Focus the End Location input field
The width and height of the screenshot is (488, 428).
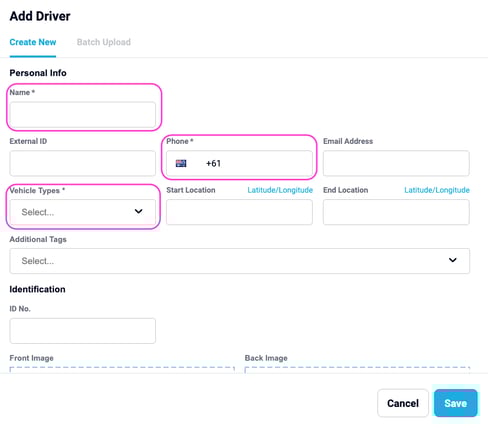pyautogui.click(x=396, y=212)
